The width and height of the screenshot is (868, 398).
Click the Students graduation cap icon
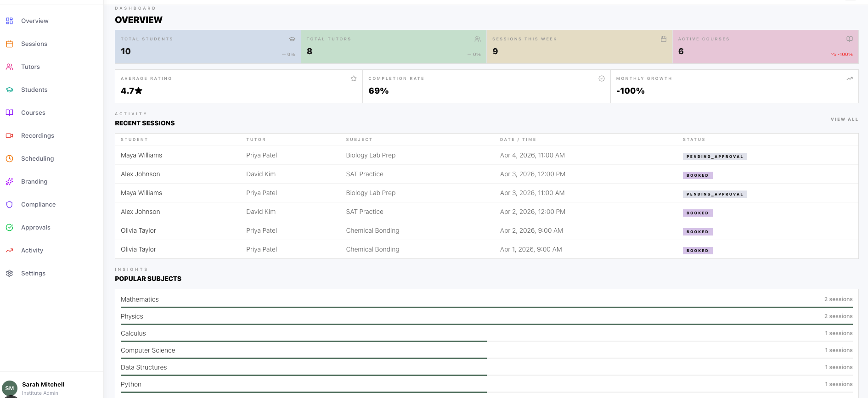pyautogui.click(x=9, y=90)
